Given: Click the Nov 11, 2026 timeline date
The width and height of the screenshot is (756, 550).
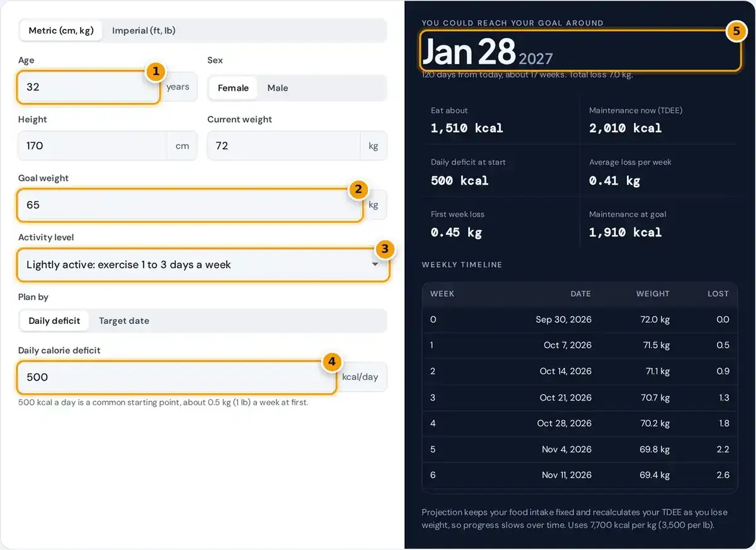Looking at the screenshot, I should (x=566, y=475).
